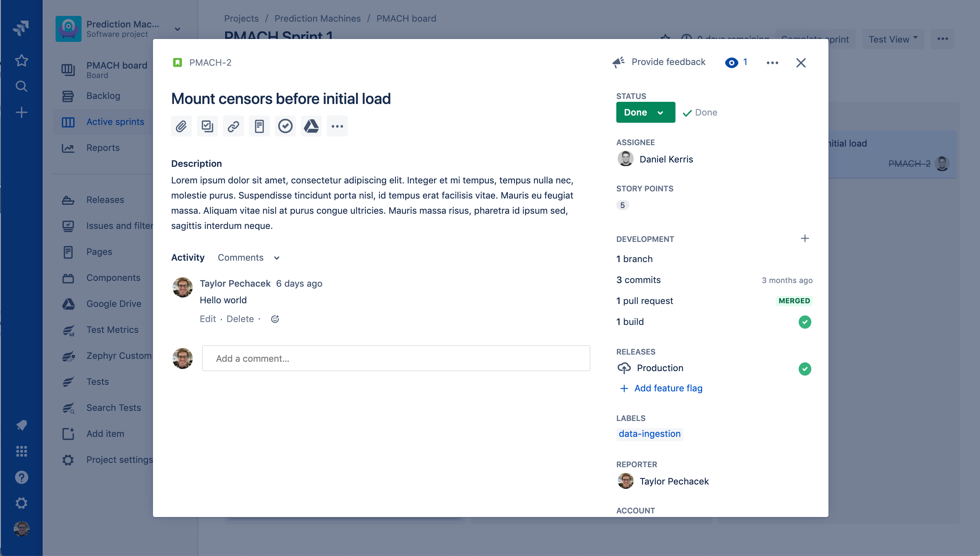Click the link issue chain icon

(233, 126)
